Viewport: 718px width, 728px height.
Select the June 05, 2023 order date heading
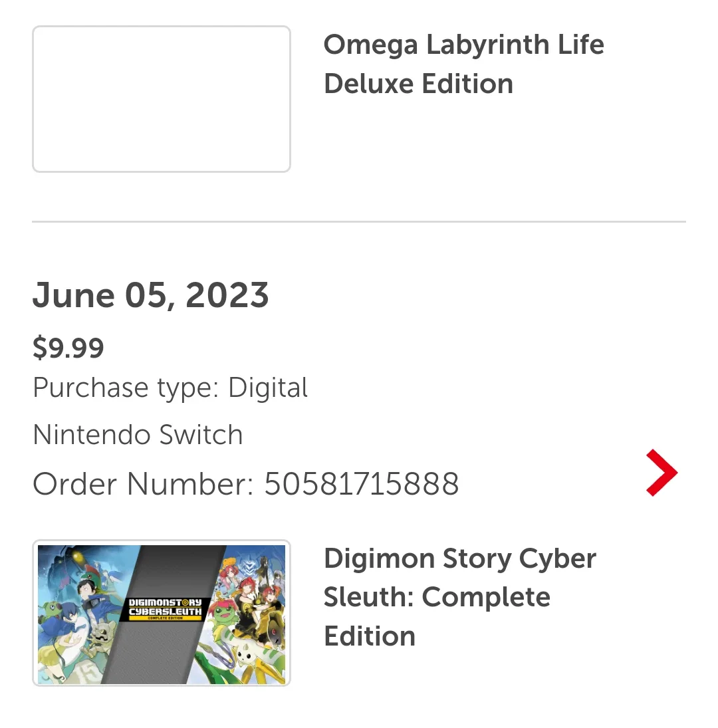coord(150,295)
